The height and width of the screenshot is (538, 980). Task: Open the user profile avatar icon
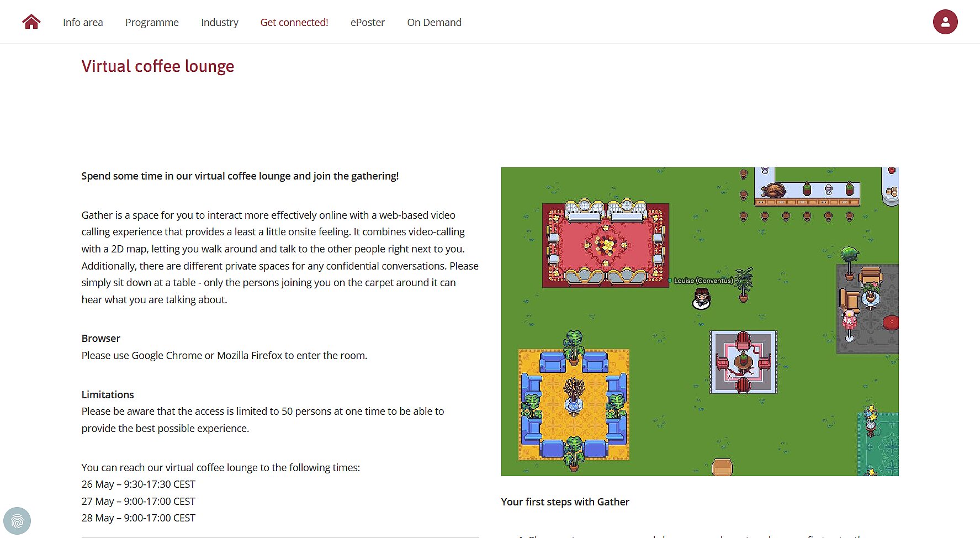click(945, 22)
